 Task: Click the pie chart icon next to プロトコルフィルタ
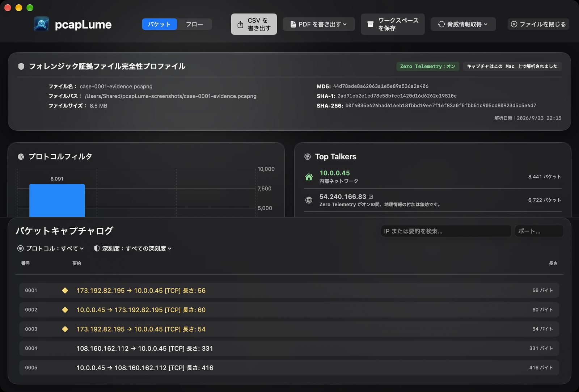tap(21, 156)
